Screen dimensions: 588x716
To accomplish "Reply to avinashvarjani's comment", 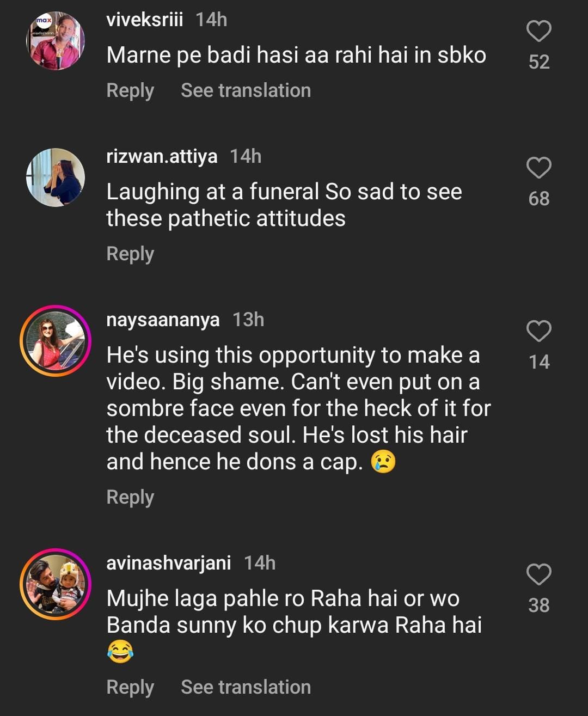I will 130,687.
